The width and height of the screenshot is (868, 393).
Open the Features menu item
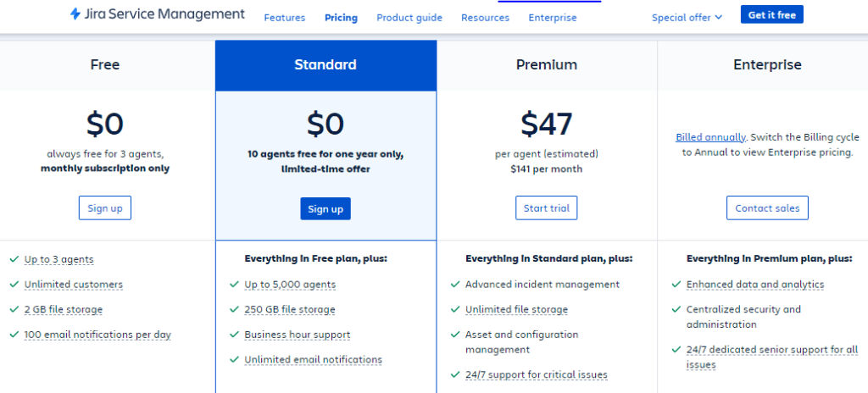pos(284,18)
